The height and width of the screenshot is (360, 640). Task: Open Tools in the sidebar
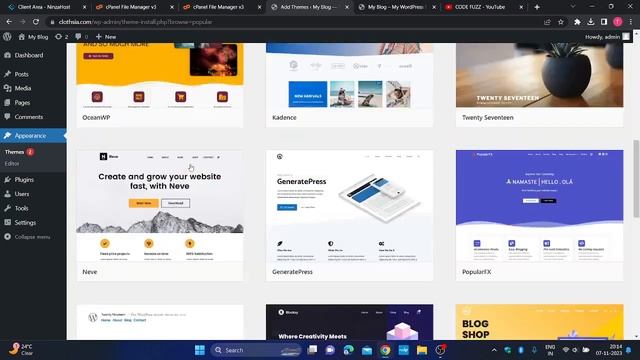click(x=21, y=208)
